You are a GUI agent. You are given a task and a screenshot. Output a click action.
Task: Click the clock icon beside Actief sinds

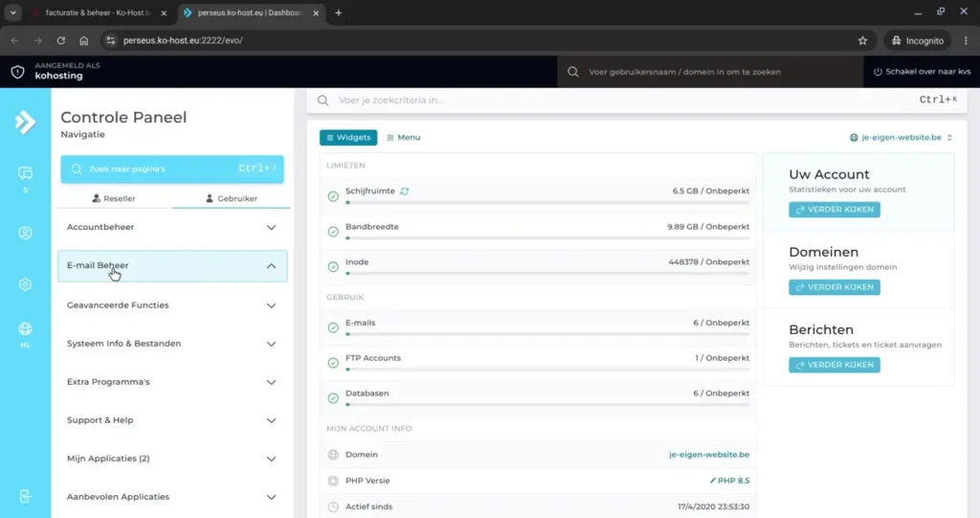[x=333, y=507]
